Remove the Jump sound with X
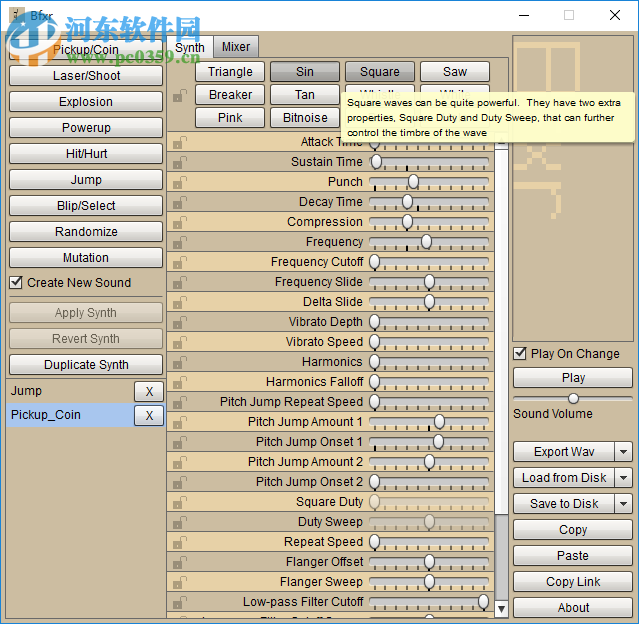 (149, 392)
